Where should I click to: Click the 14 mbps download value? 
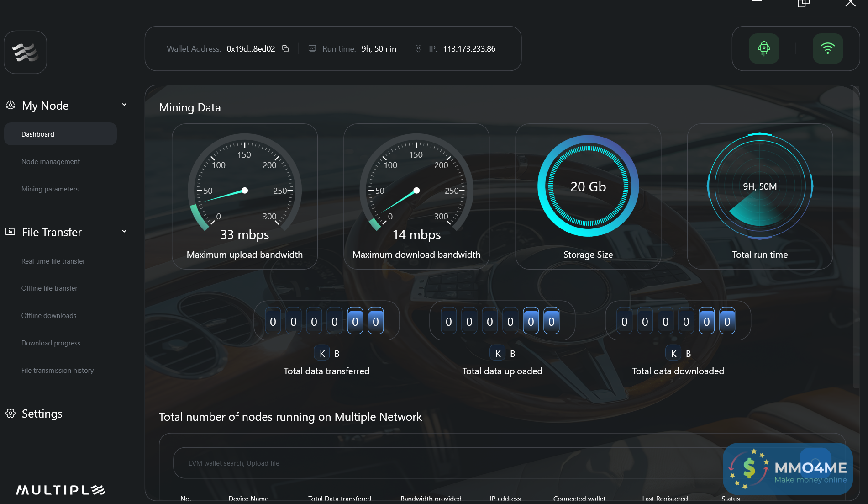coord(416,234)
